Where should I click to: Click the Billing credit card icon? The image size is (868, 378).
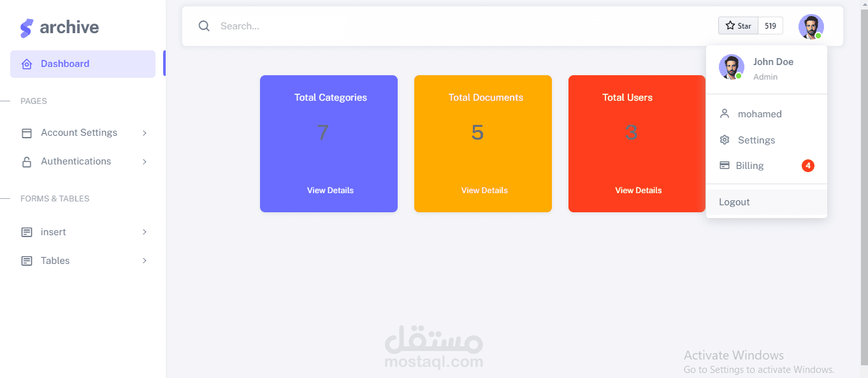(725, 165)
